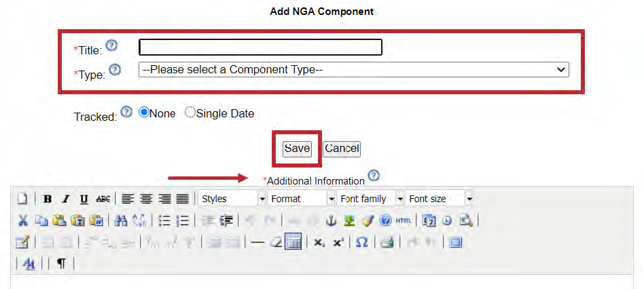Expand the Styles dropdown

(x=262, y=199)
